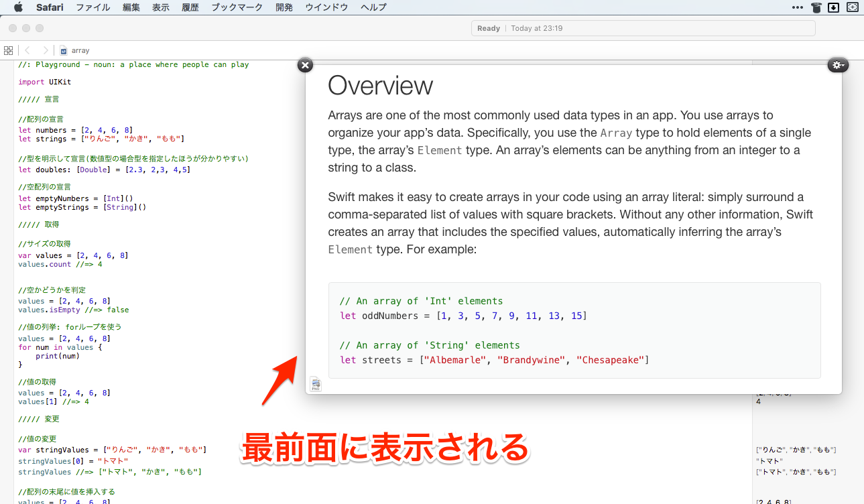
Task: Click the '///// 変更' section comment
Action: (39, 419)
